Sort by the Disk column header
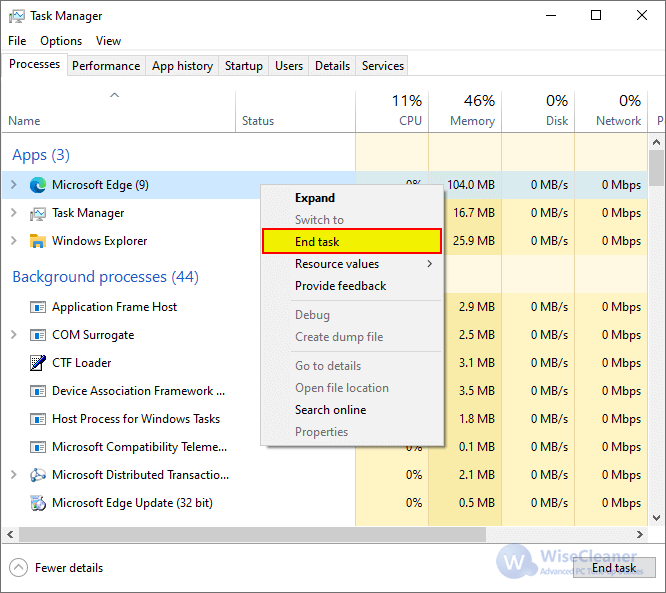666x593 pixels. 538,111
